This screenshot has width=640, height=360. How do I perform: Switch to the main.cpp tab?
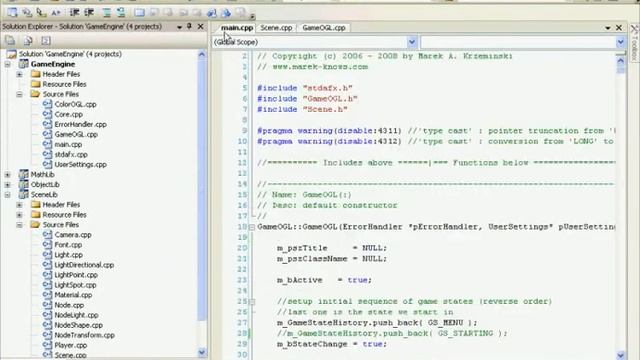point(236,28)
